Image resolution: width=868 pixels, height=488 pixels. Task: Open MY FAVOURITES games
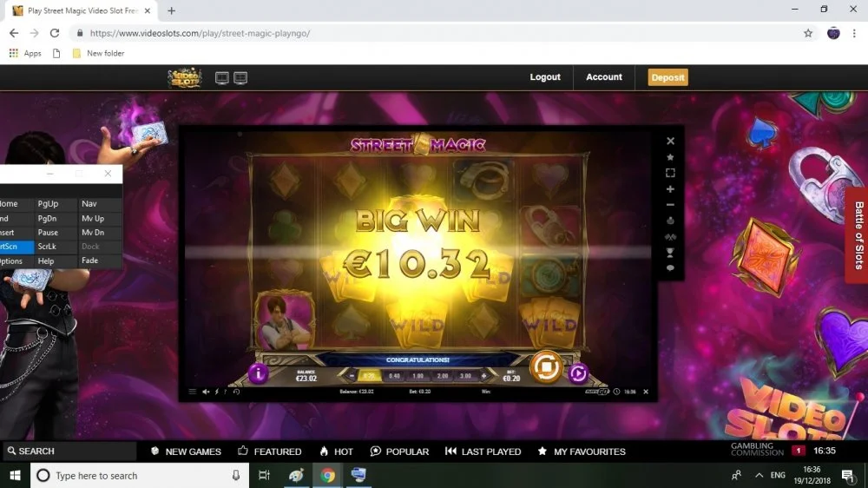coord(582,452)
